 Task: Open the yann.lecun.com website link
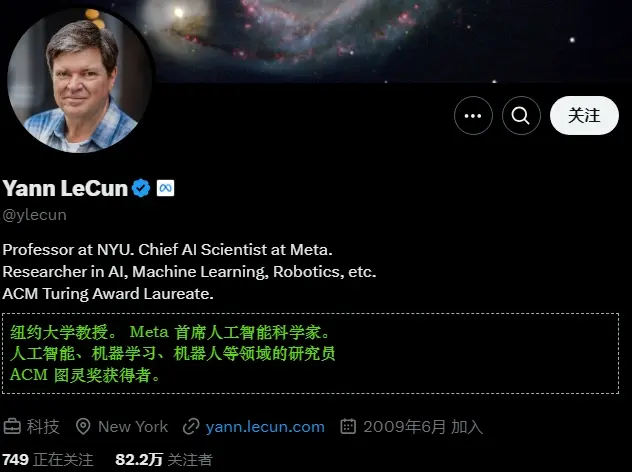point(265,426)
